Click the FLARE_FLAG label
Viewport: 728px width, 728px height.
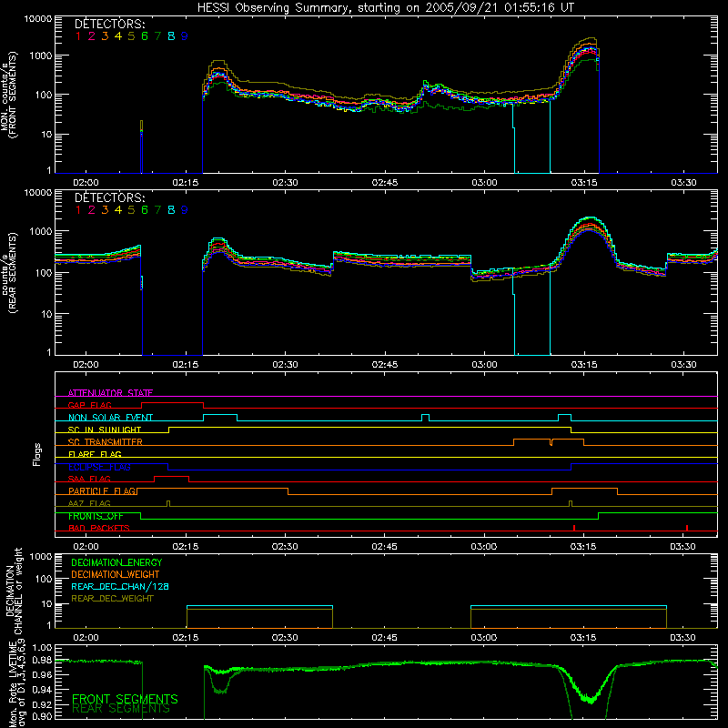tap(95, 454)
